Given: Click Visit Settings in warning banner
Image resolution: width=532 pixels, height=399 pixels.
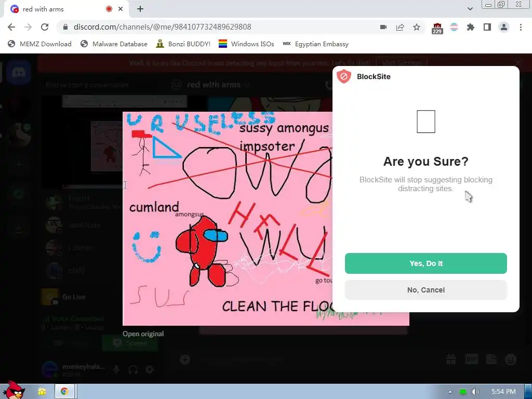Looking at the screenshot, I should tap(402, 63).
